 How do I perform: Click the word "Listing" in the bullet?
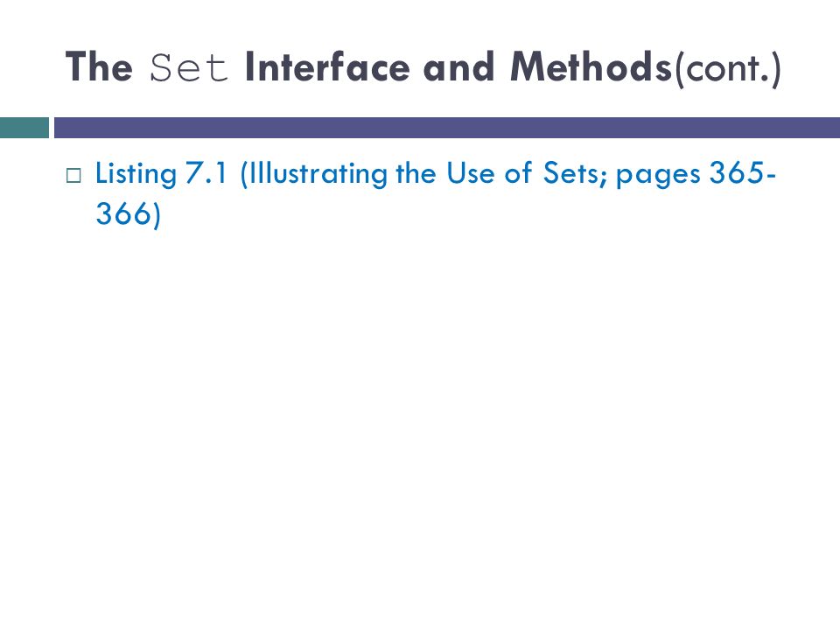(x=136, y=175)
